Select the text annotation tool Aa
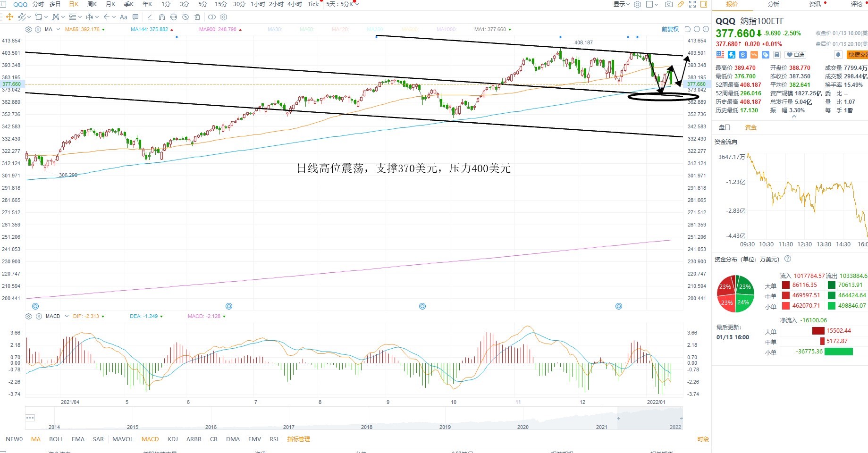 pyautogui.click(x=124, y=17)
